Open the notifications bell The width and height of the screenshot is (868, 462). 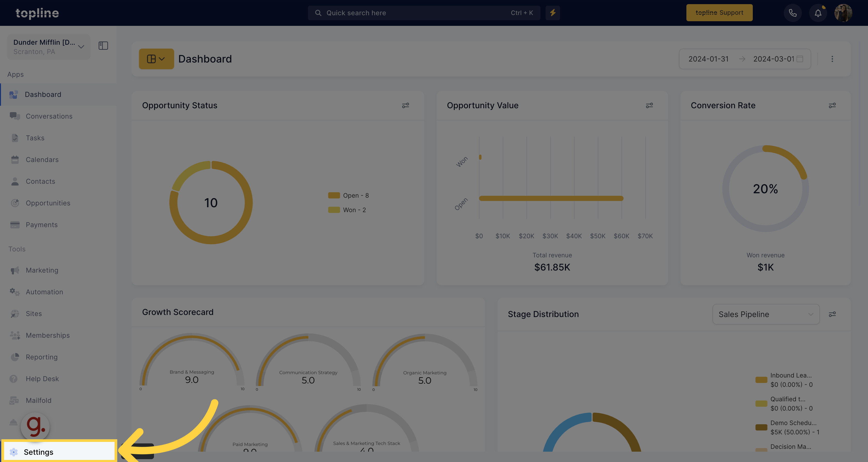pos(818,13)
